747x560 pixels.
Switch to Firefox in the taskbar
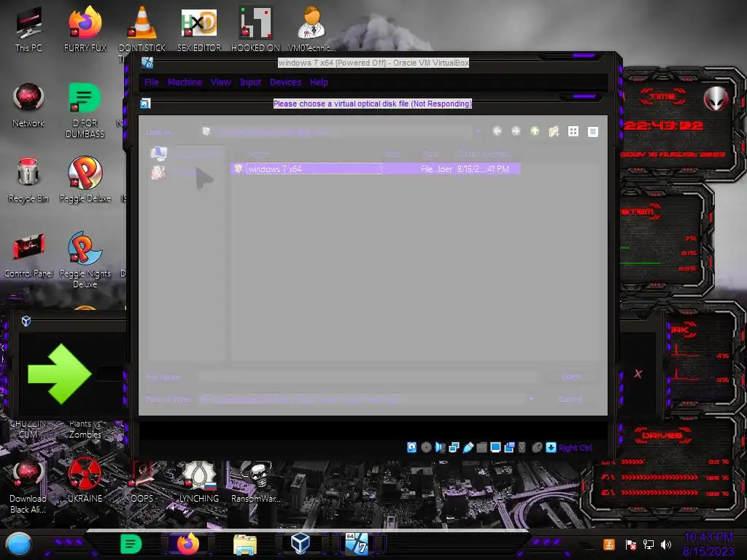pyautogui.click(x=188, y=544)
